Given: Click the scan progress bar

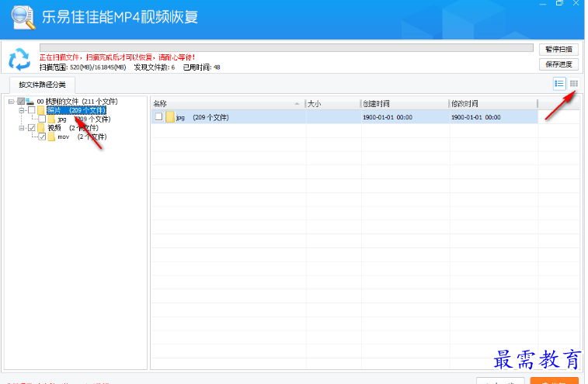Looking at the screenshot, I should [x=287, y=47].
